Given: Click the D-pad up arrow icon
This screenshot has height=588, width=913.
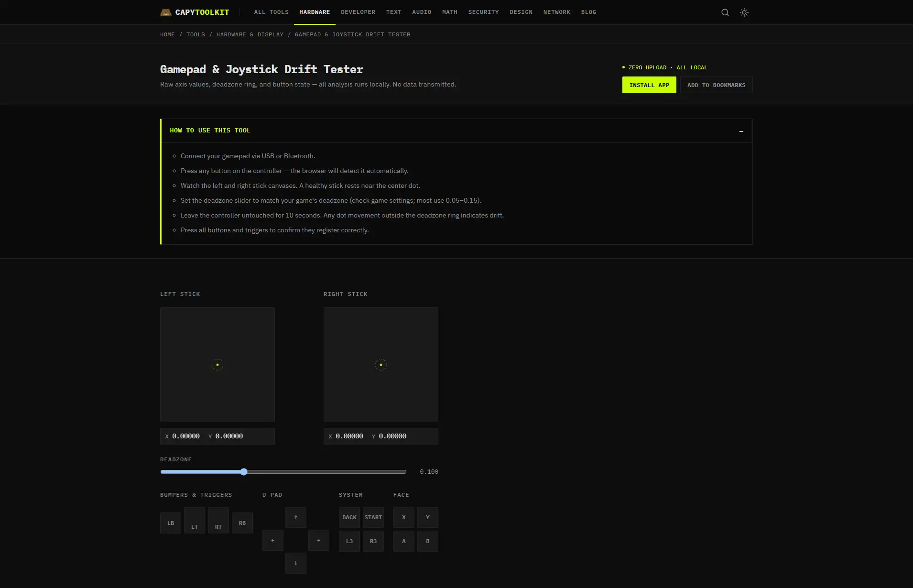Looking at the screenshot, I should pos(296,517).
